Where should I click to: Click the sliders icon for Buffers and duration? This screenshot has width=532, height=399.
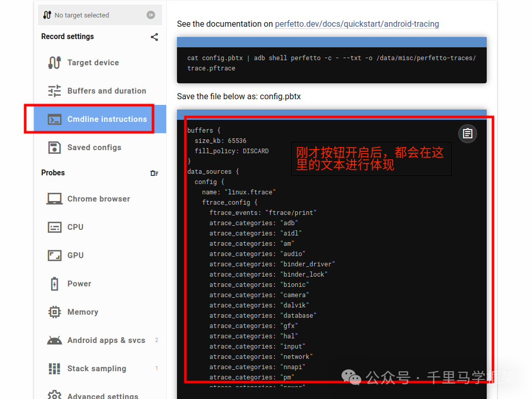pyautogui.click(x=55, y=91)
